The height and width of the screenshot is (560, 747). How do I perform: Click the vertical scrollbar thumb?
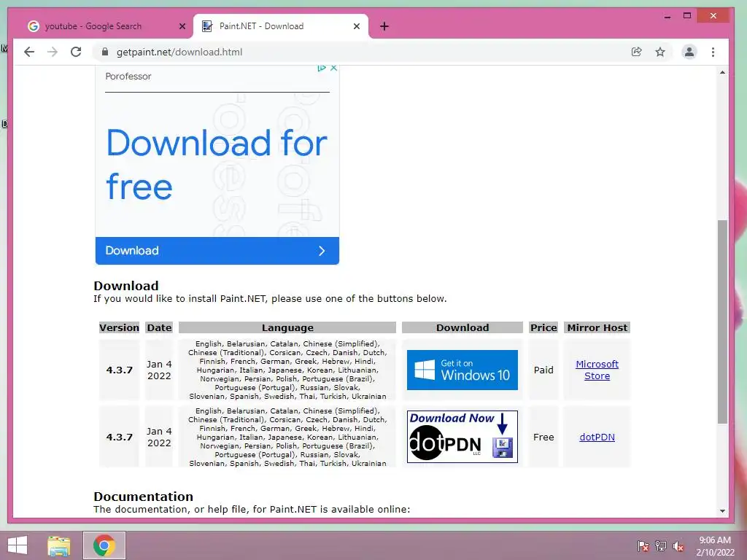(x=723, y=322)
